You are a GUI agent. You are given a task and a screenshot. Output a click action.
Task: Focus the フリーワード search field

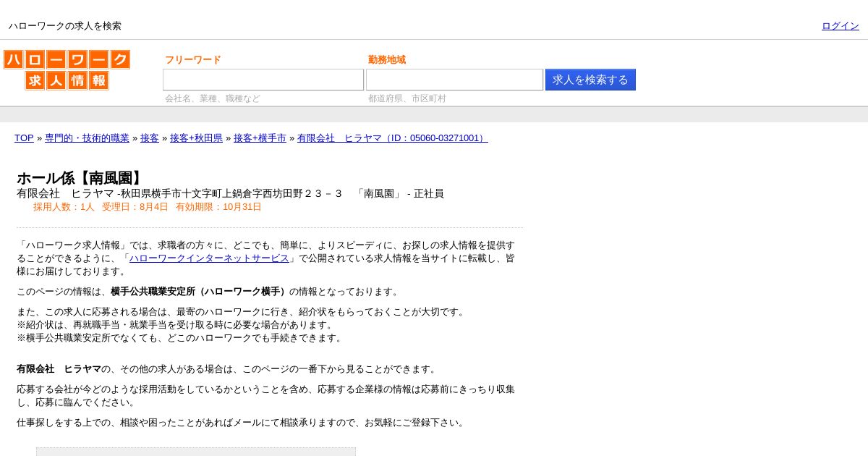263,80
